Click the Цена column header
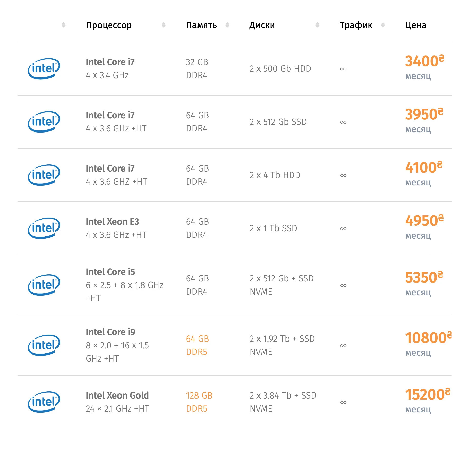Image resolution: width=476 pixels, height=451 pixels. pyautogui.click(x=416, y=25)
